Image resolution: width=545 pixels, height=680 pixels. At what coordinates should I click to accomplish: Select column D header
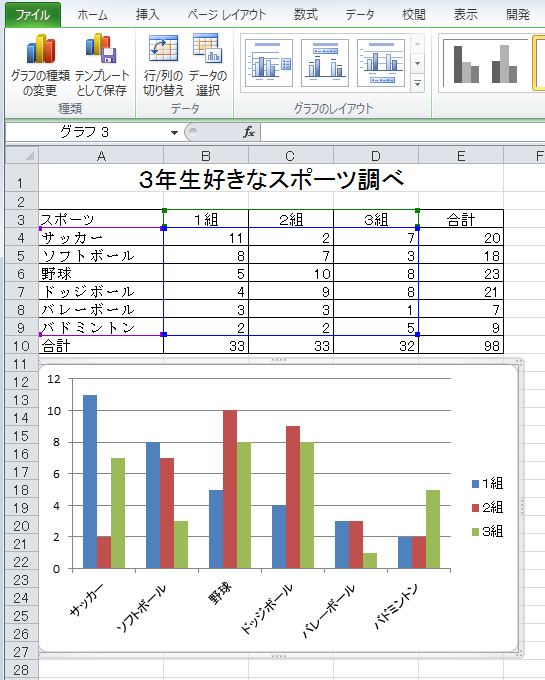[x=375, y=156]
